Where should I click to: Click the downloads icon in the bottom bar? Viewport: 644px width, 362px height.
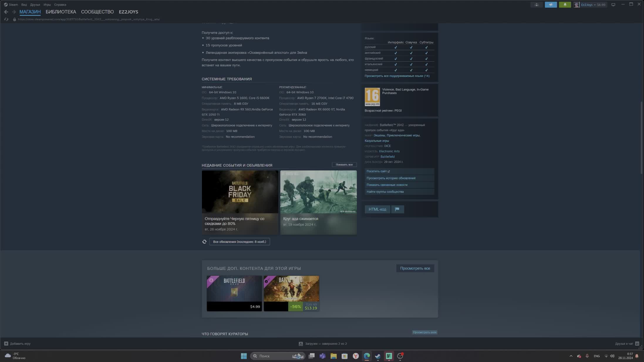(x=301, y=344)
